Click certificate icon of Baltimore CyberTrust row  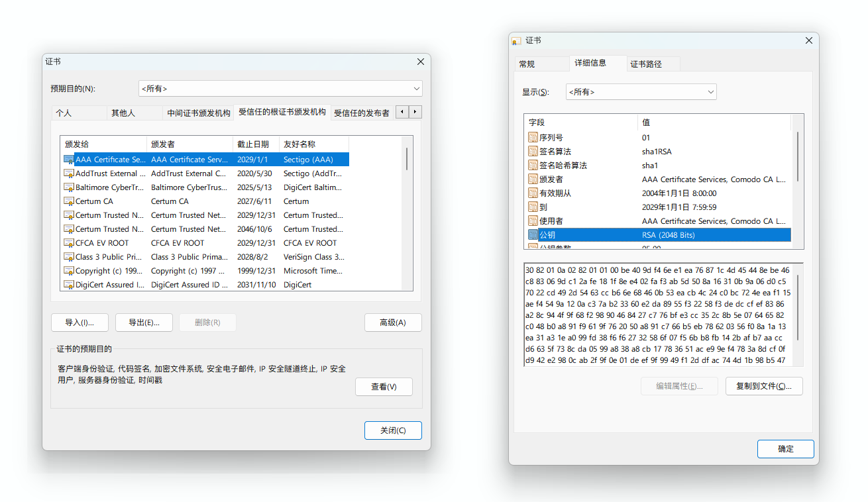(69, 187)
